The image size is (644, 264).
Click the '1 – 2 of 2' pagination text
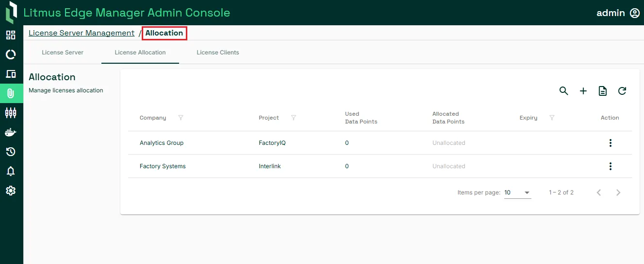(561, 193)
